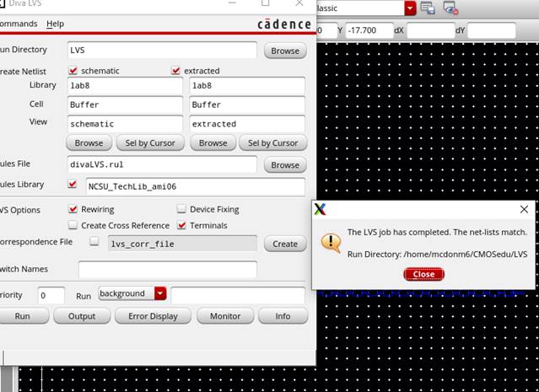Click 'The net-lists match' message text
The image size is (539, 392).
490,232
